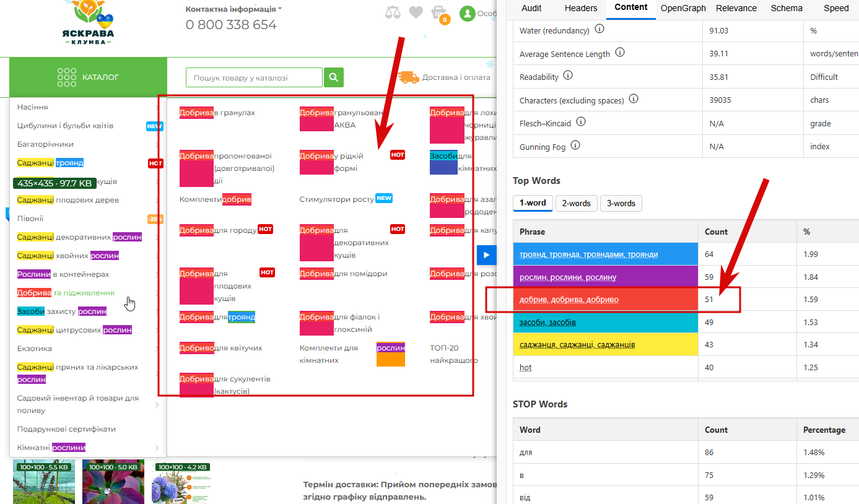
Task: Open Засоби захисту рослин category
Action: (x=62, y=311)
